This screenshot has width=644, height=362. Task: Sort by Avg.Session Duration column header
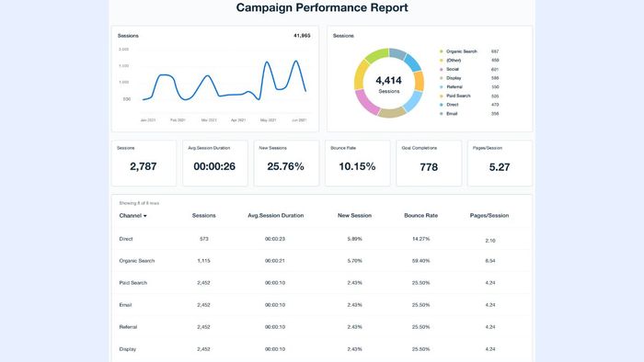[276, 216]
